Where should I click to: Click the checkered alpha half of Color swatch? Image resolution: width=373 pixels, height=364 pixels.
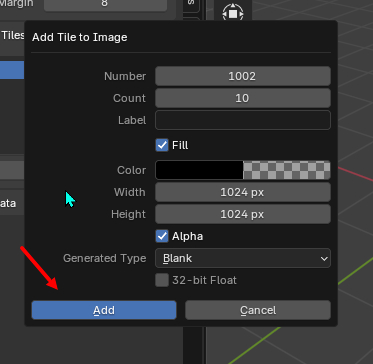pyautogui.click(x=287, y=170)
